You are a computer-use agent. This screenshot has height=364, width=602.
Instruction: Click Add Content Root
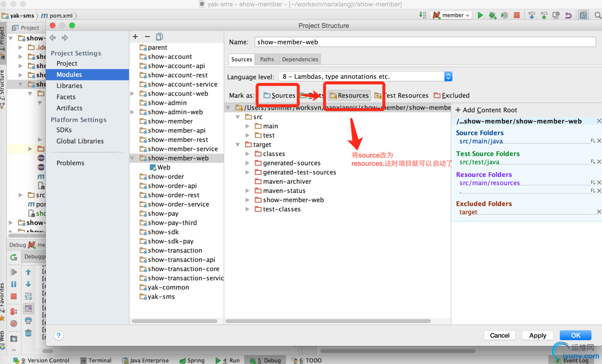(486, 110)
